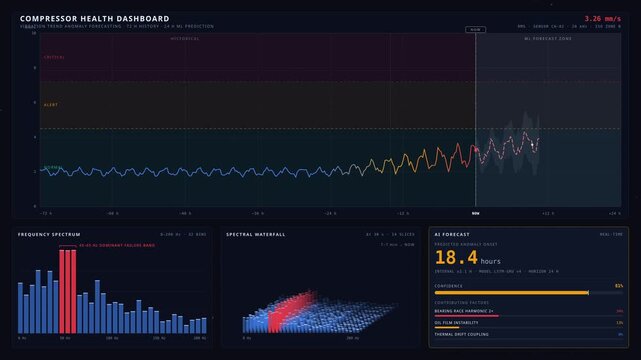Click the 3.26 mm/s vibration reading

603,19
